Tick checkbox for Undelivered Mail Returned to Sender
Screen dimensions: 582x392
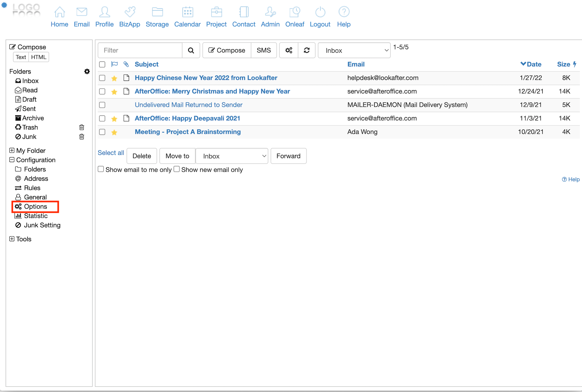click(102, 105)
